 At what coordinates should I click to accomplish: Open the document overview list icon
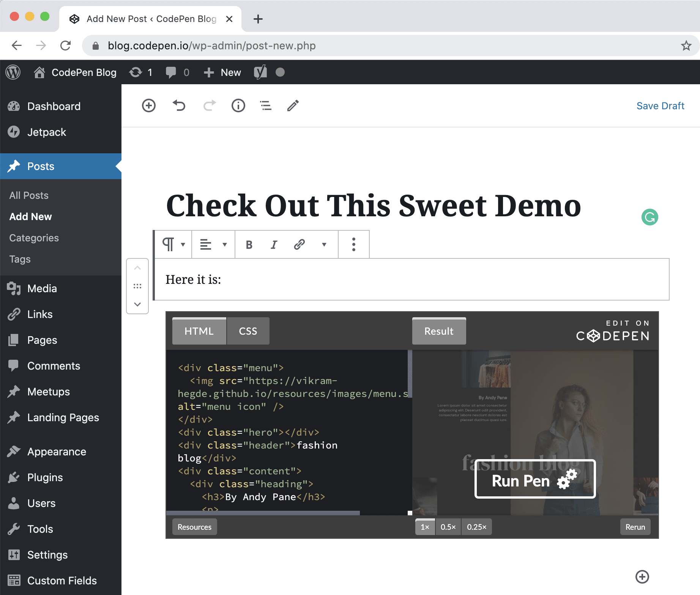click(265, 105)
